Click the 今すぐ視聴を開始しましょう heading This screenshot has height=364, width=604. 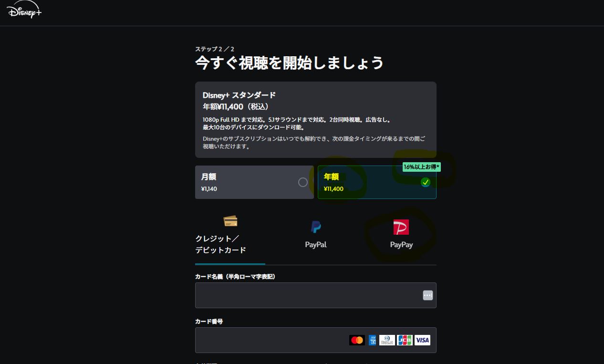[x=289, y=62]
